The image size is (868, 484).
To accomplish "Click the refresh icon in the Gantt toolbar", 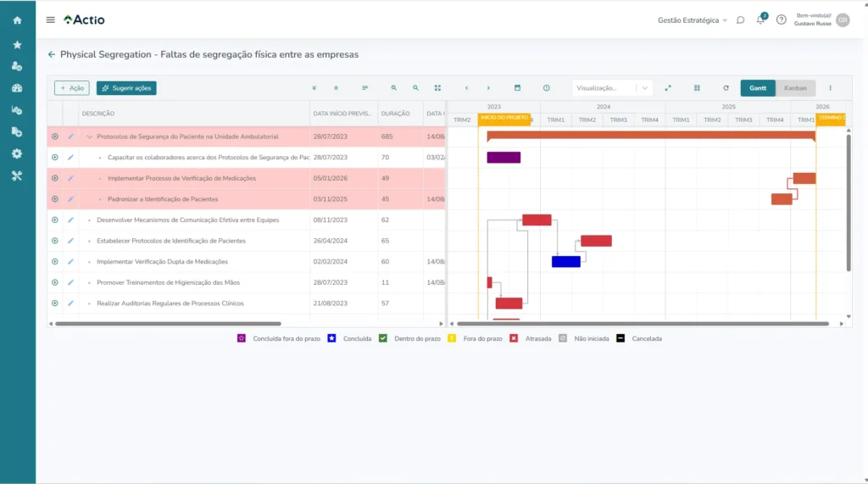I will 726,88.
